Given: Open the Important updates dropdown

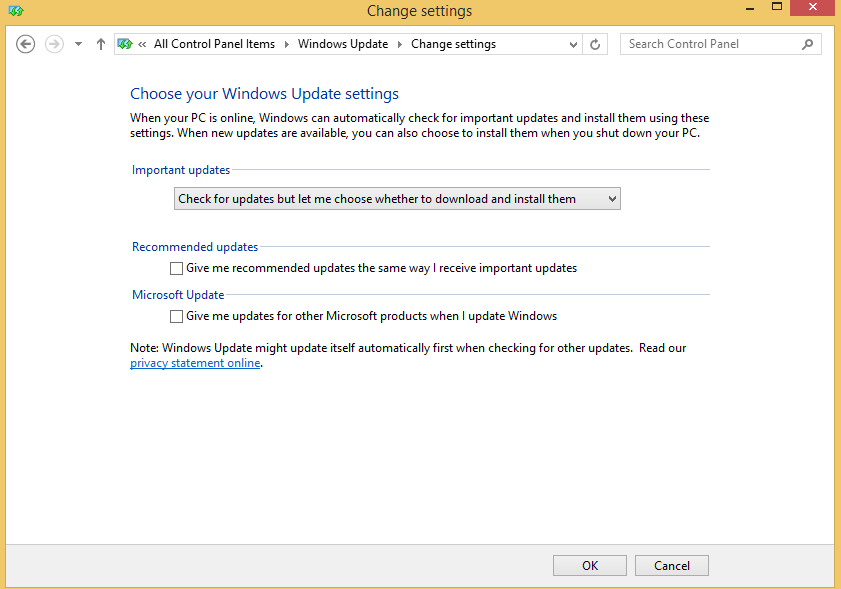Looking at the screenshot, I should [397, 199].
